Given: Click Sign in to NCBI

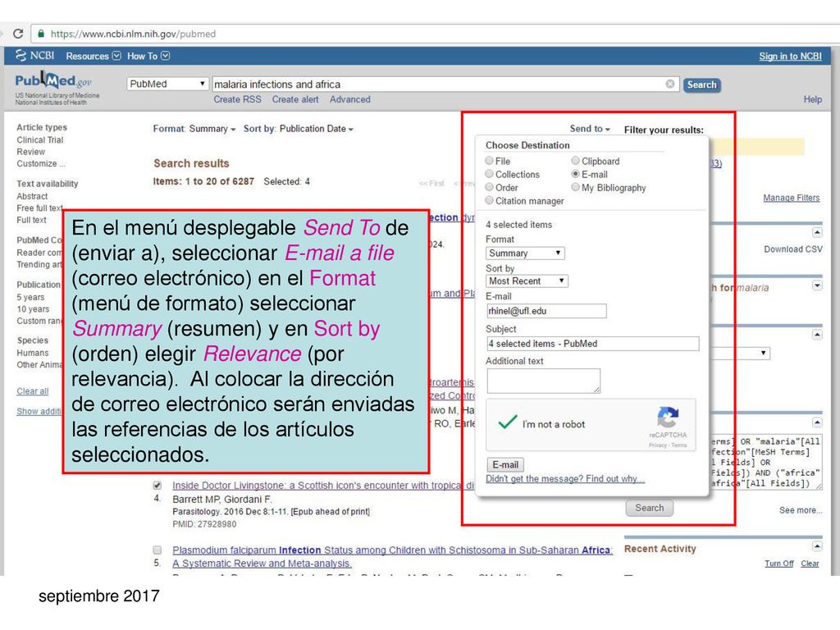Looking at the screenshot, I should (790, 56).
